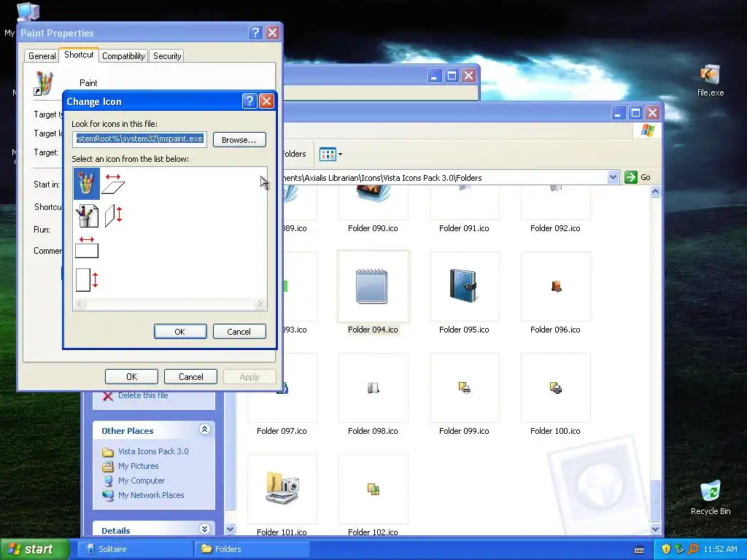
Task: Expand the address bar dropdown
Action: click(x=613, y=178)
